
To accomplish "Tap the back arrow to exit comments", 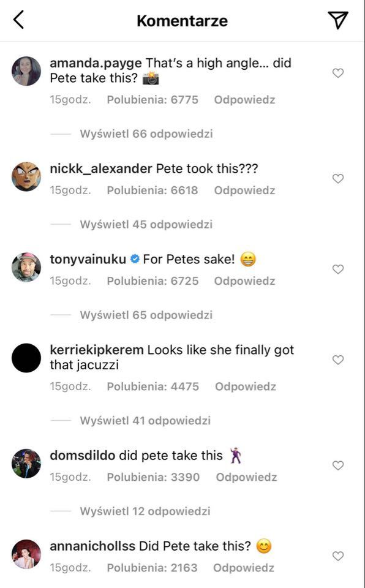I will pyautogui.click(x=18, y=20).
